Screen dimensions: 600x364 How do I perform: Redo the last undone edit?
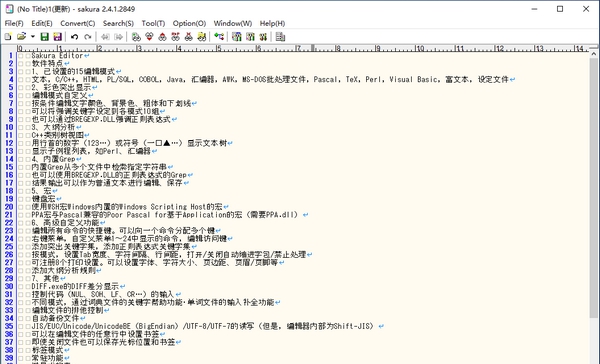pyautogui.click(x=88, y=37)
